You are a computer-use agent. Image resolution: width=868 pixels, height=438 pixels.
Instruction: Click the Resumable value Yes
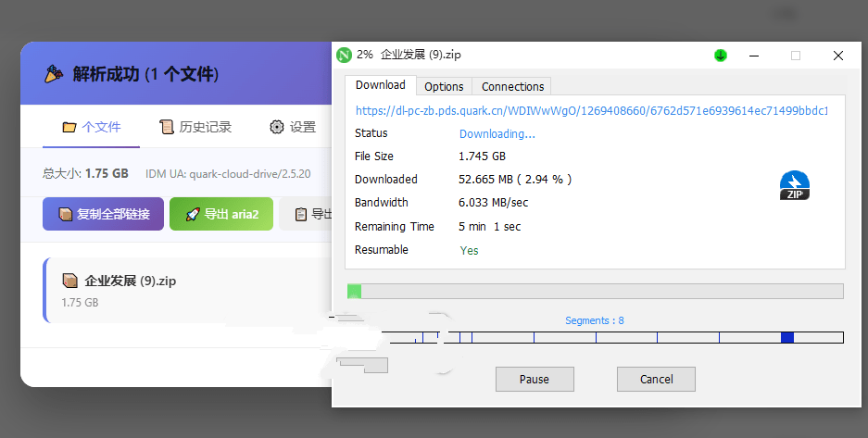[469, 251]
